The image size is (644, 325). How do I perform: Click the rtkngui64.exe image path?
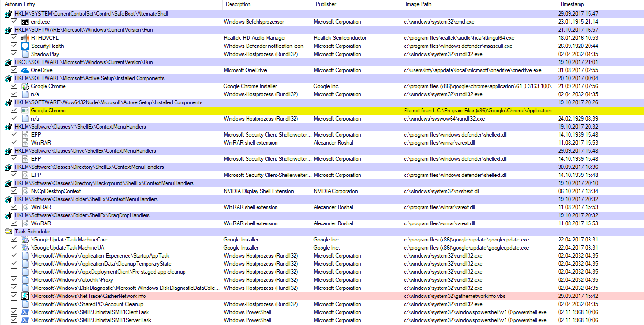point(459,38)
